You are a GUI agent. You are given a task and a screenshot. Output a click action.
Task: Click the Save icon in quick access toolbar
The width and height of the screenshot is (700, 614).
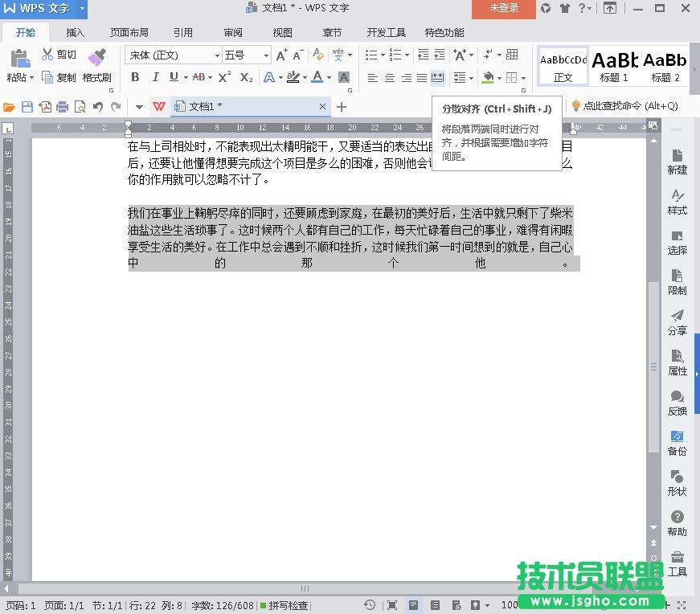click(x=27, y=107)
